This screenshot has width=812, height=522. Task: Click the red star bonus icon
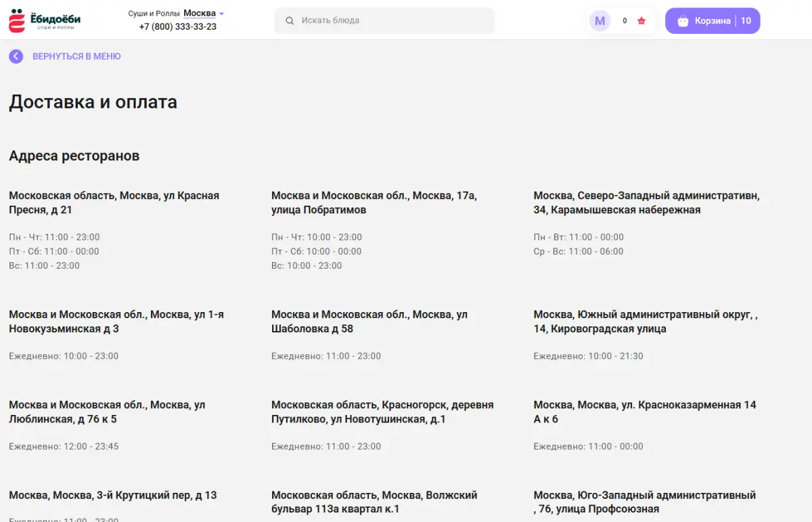tap(641, 21)
